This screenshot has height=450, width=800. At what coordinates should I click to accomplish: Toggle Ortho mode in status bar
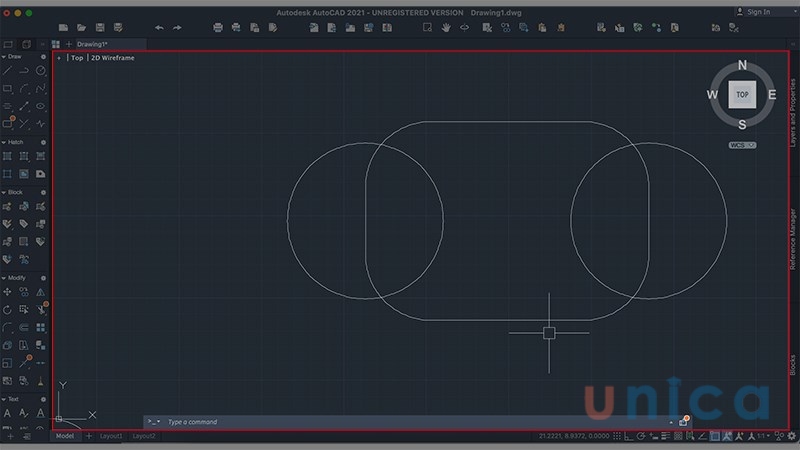tap(629, 436)
